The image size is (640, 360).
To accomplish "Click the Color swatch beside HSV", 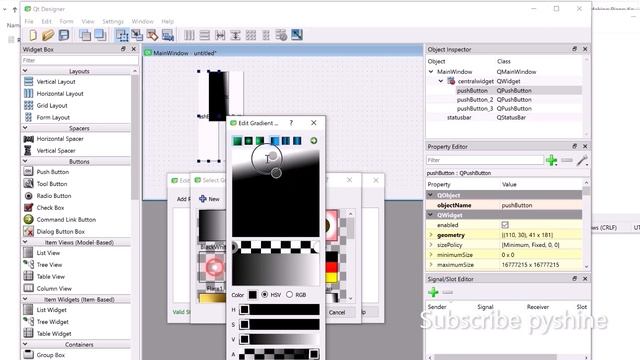I will [253, 295].
